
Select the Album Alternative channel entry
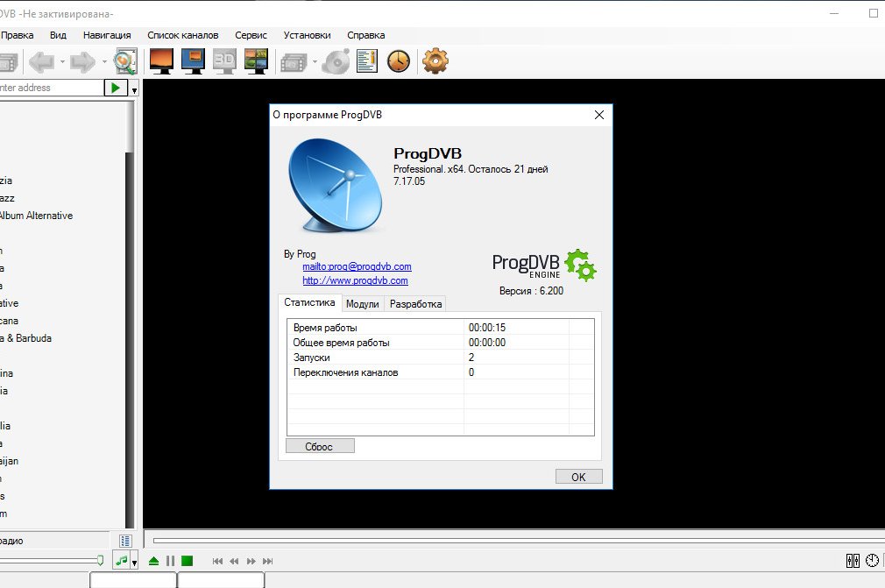pos(36,216)
